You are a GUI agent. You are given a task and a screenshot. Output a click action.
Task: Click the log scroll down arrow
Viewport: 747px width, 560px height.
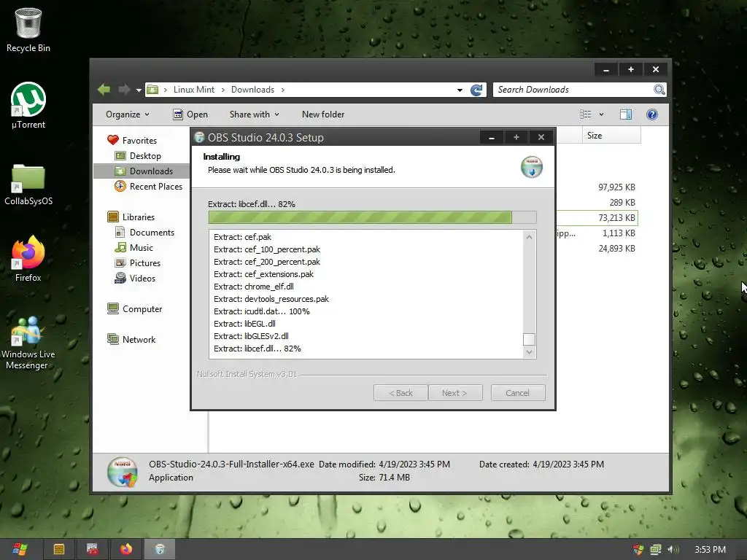coord(529,352)
